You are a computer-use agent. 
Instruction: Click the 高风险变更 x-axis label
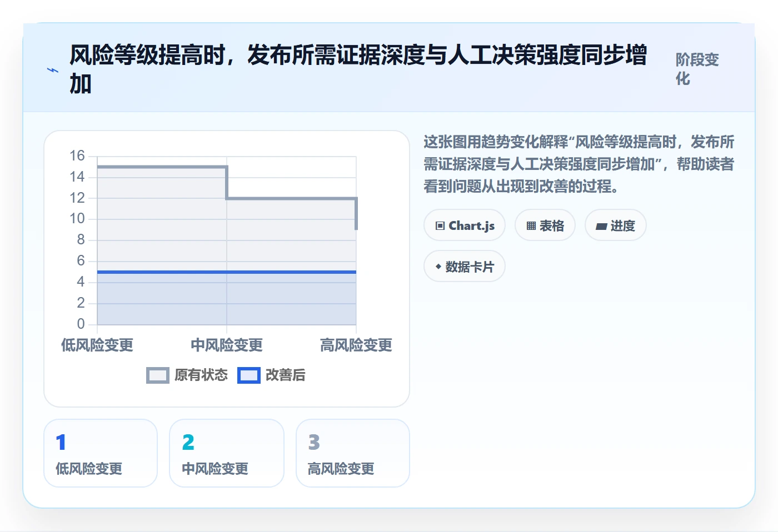tap(356, 345)
